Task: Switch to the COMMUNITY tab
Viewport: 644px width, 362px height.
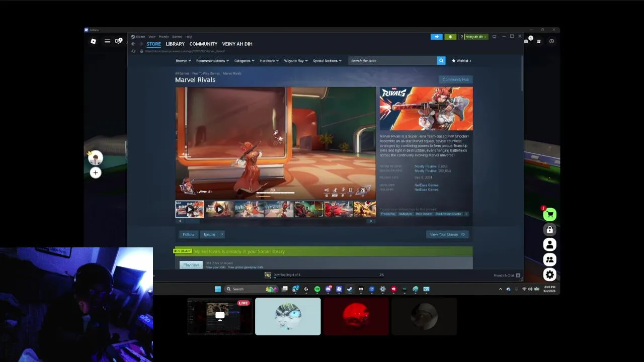Action: (203, 44)
